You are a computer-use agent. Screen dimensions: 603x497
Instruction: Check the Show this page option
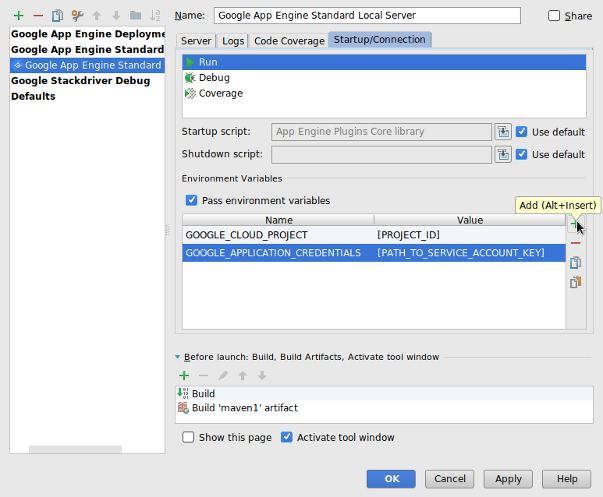189,437
